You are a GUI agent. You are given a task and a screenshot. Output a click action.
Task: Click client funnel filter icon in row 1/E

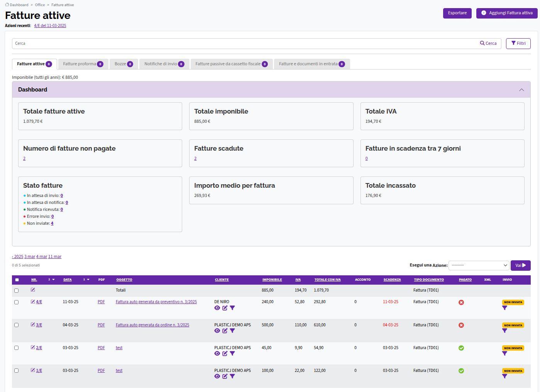tap(232, 376)
